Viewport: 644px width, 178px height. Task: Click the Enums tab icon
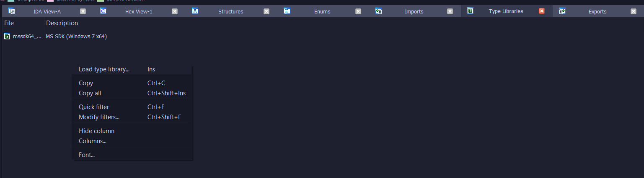(287, 11)
